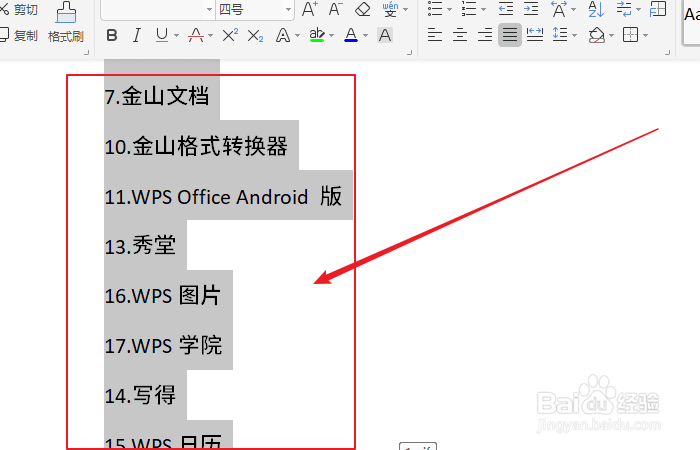Activate the Format Painter (格式刷)

tap(66, 22)
